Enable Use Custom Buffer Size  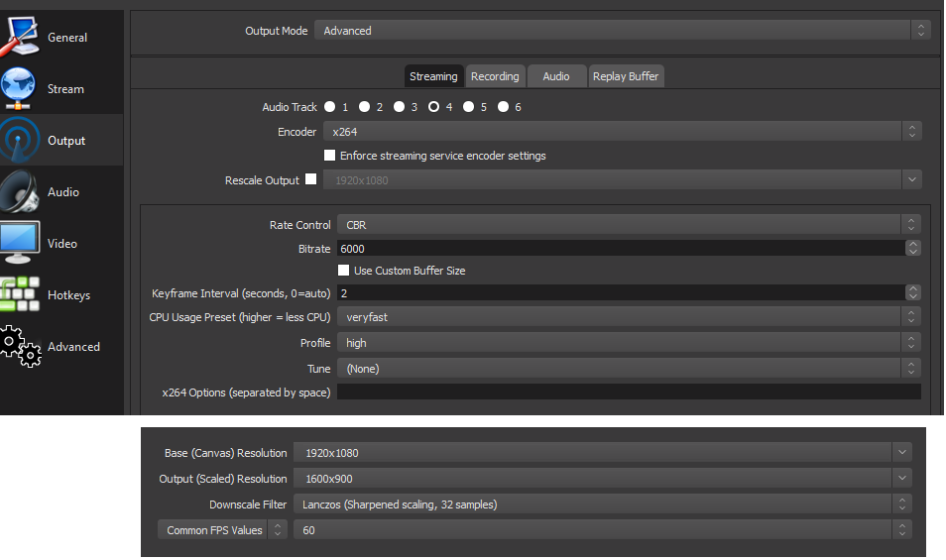343,270
